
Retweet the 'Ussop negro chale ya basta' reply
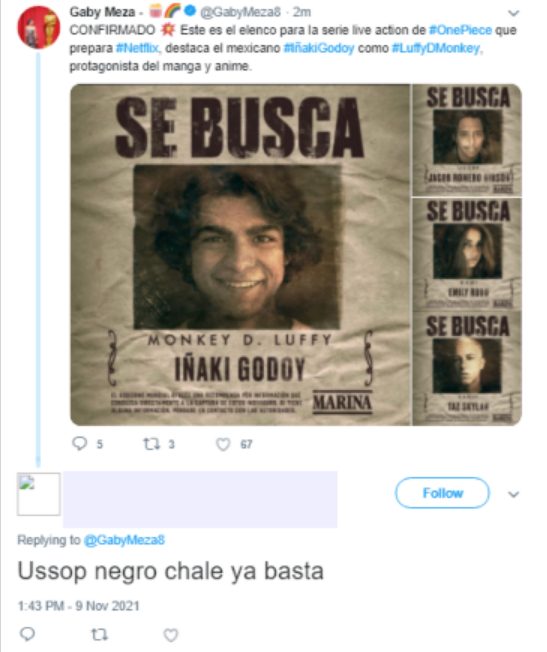coord(99,635)
